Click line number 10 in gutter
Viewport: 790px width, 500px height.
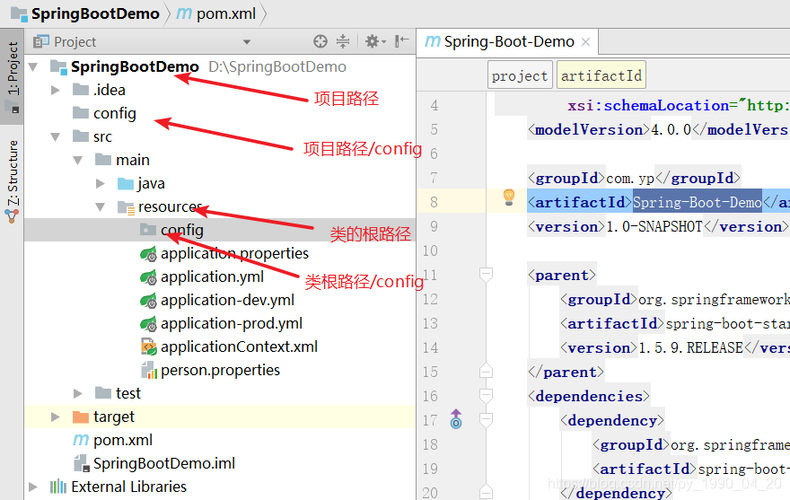coord(430,251)
